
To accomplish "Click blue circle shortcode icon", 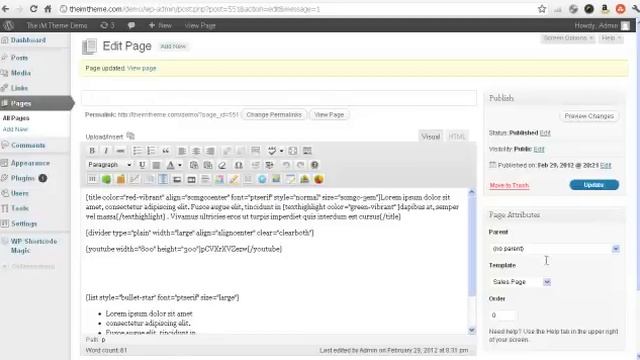I will tap(262, 179).
